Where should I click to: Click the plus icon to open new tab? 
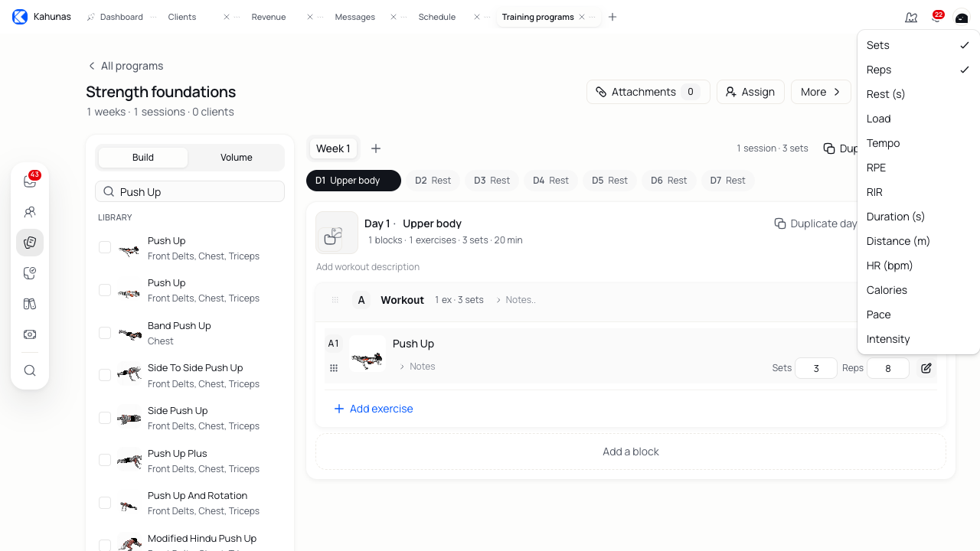pyautogui.click(x=612, y=17)
